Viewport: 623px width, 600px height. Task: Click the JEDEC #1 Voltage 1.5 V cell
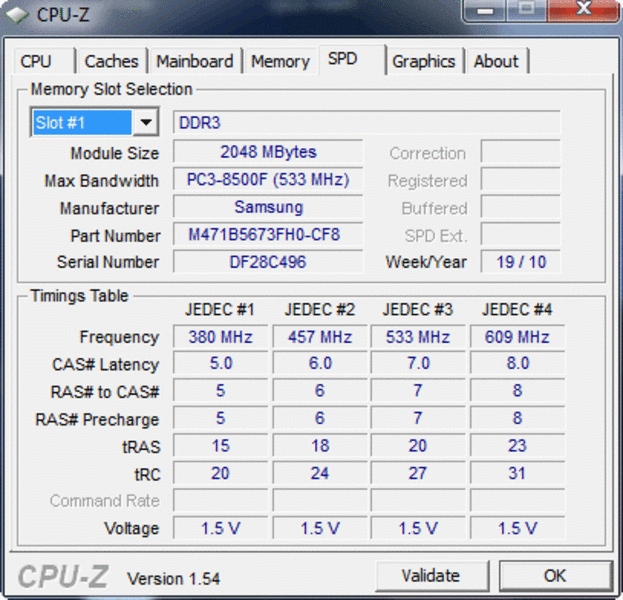coord(221,528)
